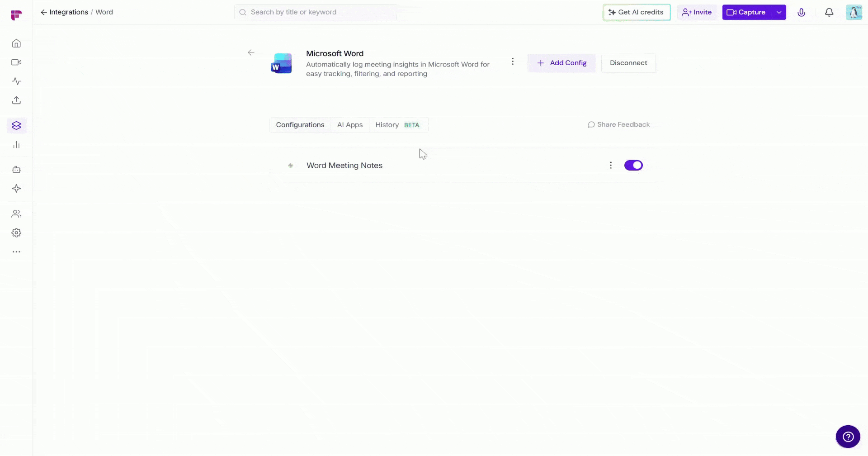Click the Capture button
The height and width of the screenshot is (456, 868).
coord(747,12)
